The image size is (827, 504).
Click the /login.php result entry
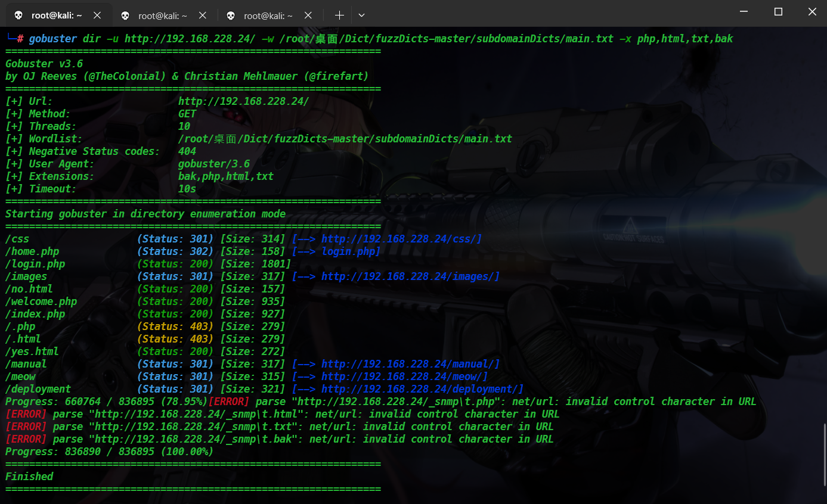[35, 264]
